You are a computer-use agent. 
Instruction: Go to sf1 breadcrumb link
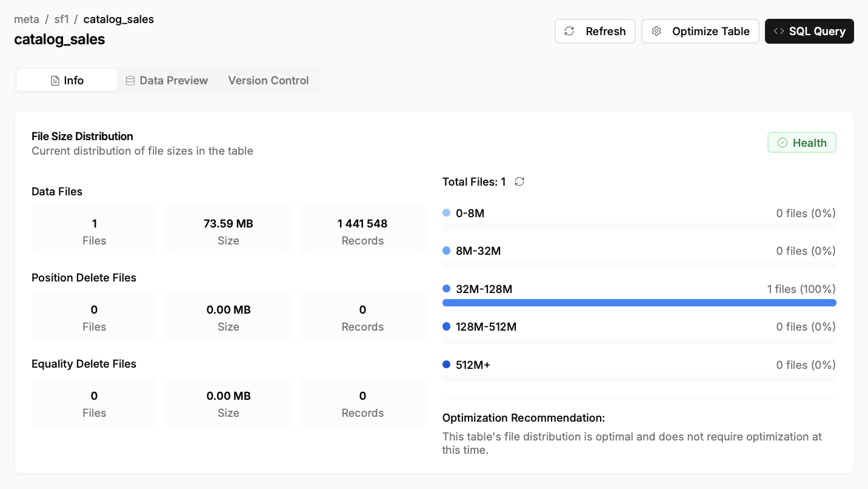coord(61,19)
